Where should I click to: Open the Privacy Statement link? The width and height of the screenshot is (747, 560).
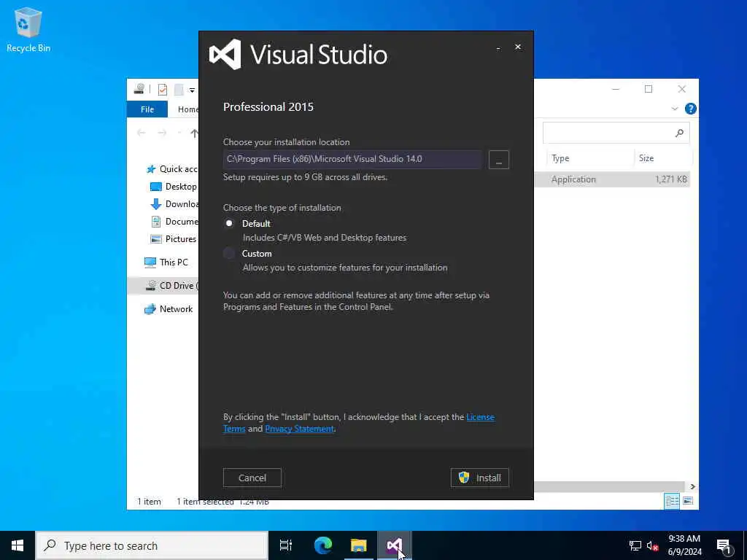(299, 429)
